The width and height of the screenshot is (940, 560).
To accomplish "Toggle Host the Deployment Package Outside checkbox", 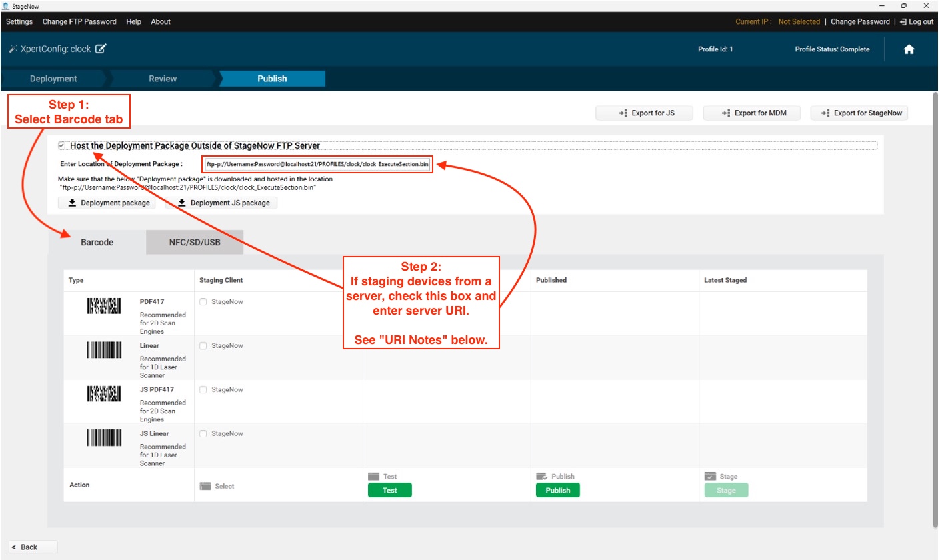I will click(62, 145).
